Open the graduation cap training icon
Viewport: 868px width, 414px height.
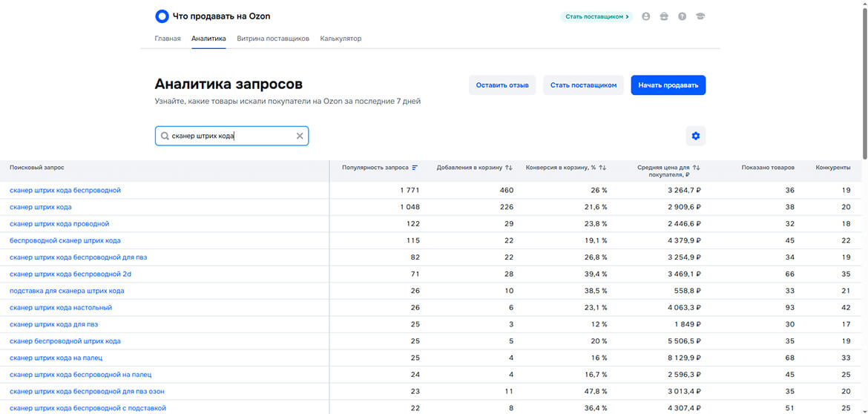coord(700,16)
